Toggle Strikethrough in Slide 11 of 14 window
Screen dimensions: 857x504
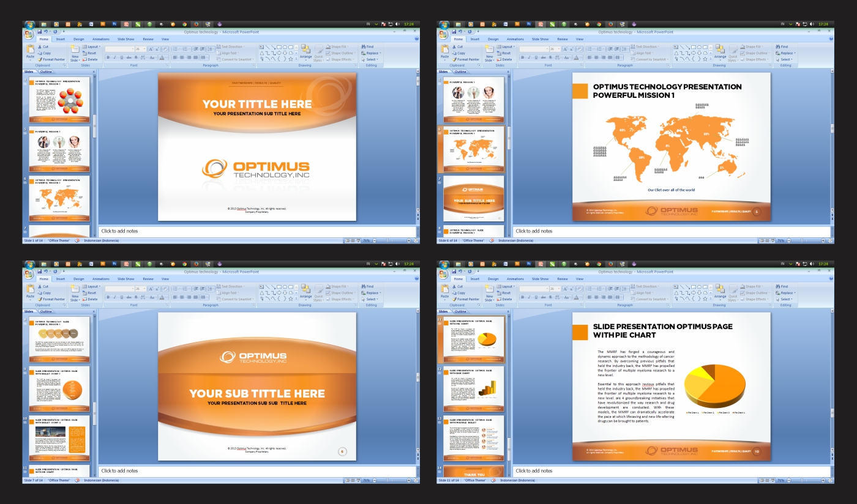click(x=543, y=297)
